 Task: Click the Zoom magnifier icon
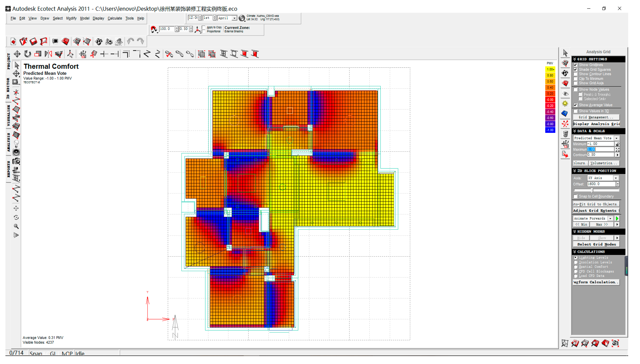coord(16,227)
